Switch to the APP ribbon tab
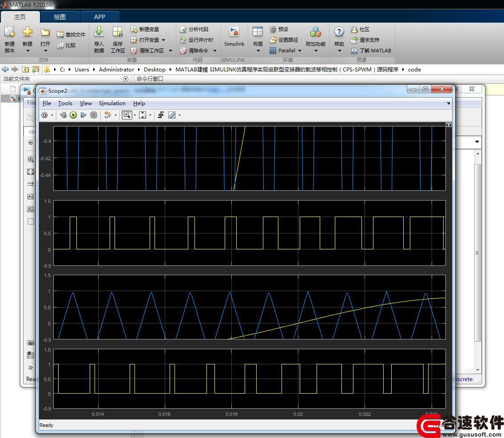The image size is (504, 438). pos(99,17)
